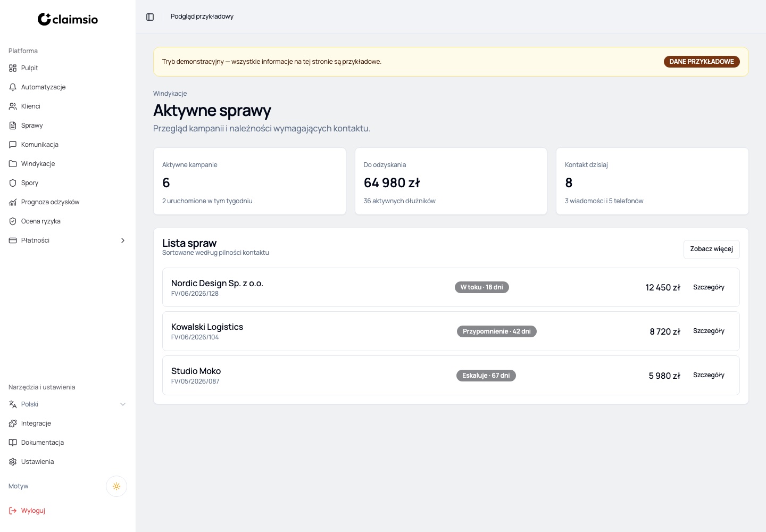Click the Polski language translate icon
The height and width of the screenshot is (532, 766).
tap(13, 404)
